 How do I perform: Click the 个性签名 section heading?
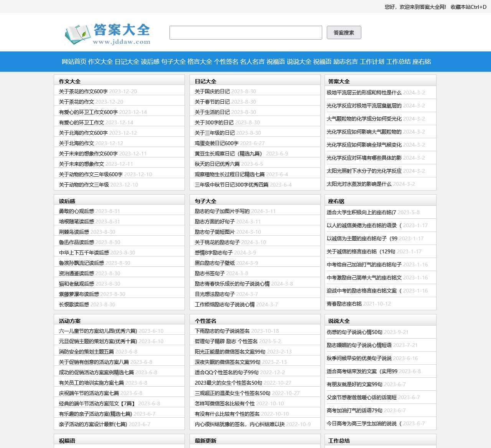[x=206, y=321]
